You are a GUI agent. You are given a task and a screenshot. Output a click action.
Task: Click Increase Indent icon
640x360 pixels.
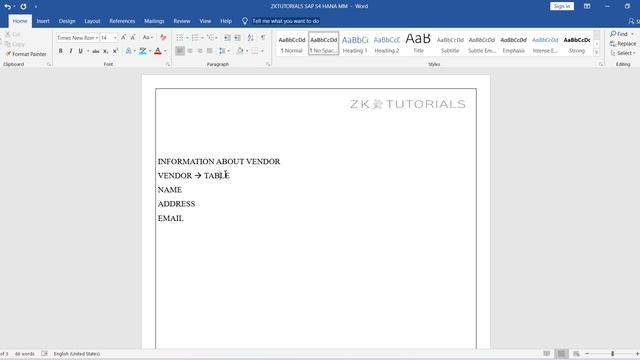click(237, 38)
